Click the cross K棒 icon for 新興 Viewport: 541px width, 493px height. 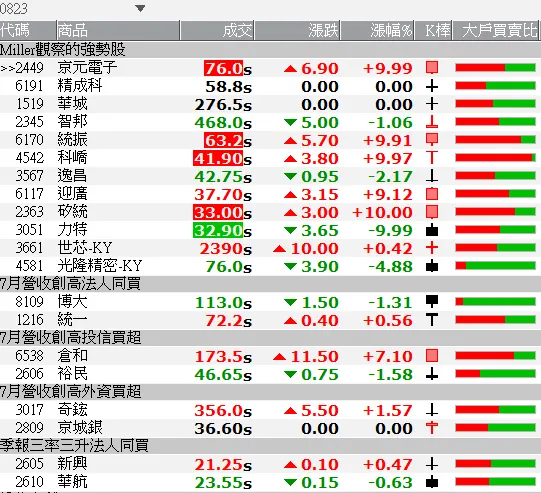coord(432,464)
